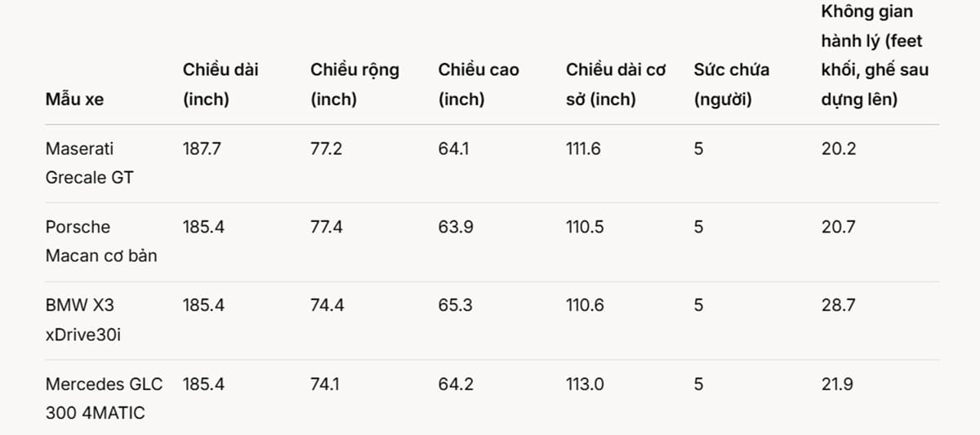The width and height of the screenshot is (980, 435).
Task: Click the 'Porsche Macan cơ bản' cell
Action: 100,241
